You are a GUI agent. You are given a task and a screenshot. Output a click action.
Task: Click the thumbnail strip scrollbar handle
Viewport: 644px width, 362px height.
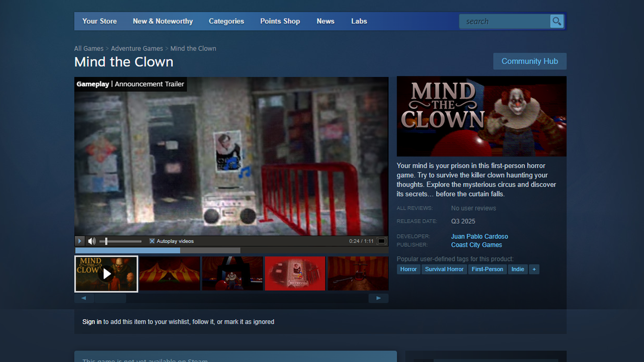110,298
